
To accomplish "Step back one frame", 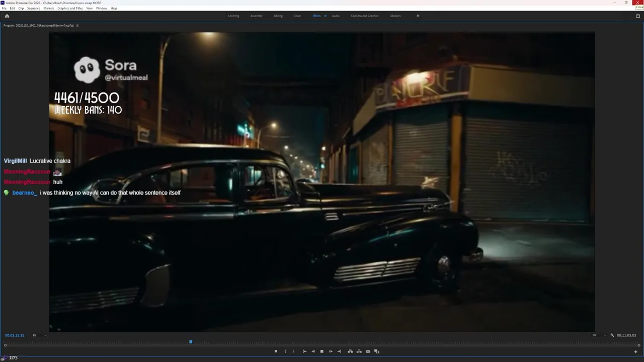I will coord(313,351).
